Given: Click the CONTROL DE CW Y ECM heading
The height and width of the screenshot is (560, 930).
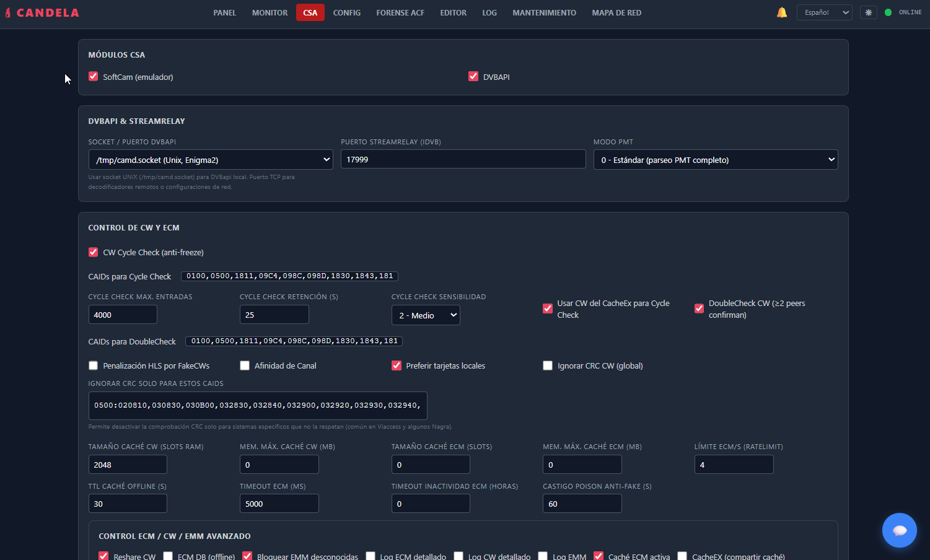Looking at the screenshot, I should pos(134,228).
